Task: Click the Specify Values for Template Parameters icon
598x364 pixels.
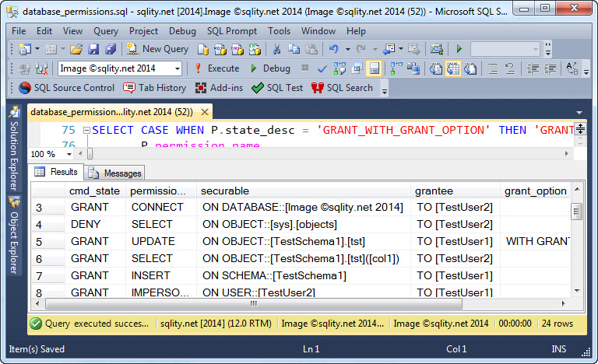Action: [571, 68]
